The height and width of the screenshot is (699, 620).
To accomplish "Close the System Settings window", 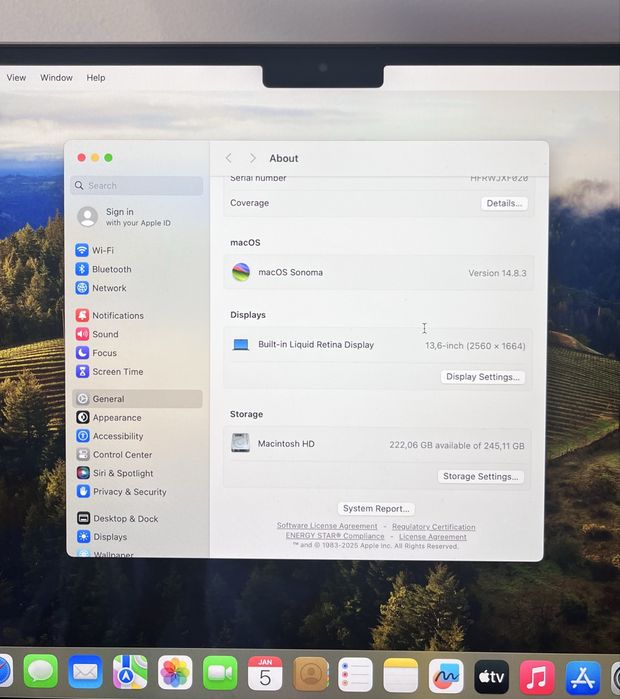I will [x=82, y=157].
